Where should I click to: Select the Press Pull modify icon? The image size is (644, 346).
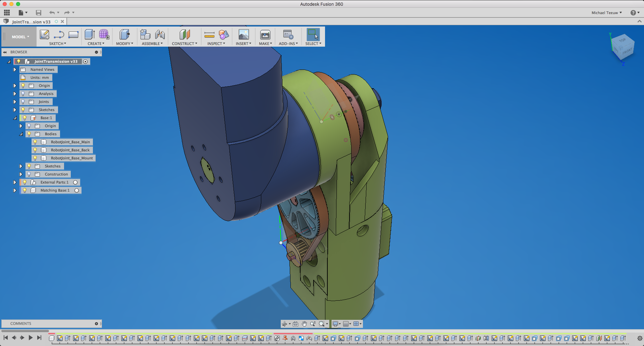click(124, 35)
